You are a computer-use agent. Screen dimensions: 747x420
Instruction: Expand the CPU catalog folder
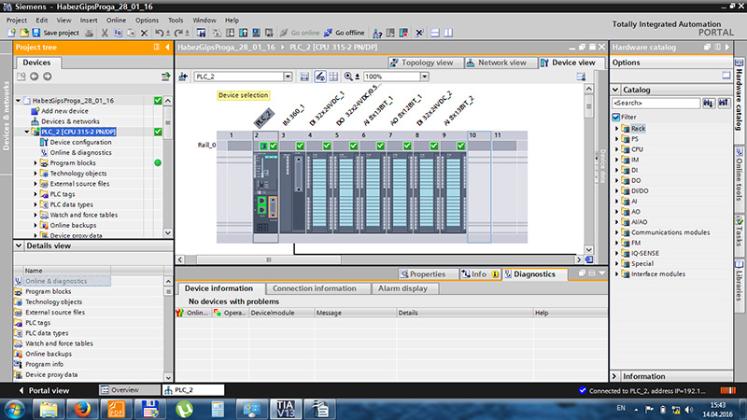click(617, 149)
